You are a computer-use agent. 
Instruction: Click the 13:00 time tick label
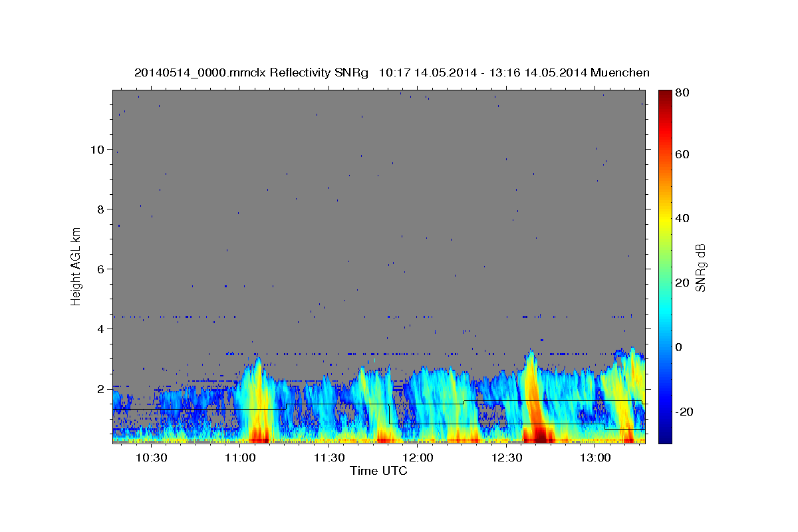[x=595, y=458]
